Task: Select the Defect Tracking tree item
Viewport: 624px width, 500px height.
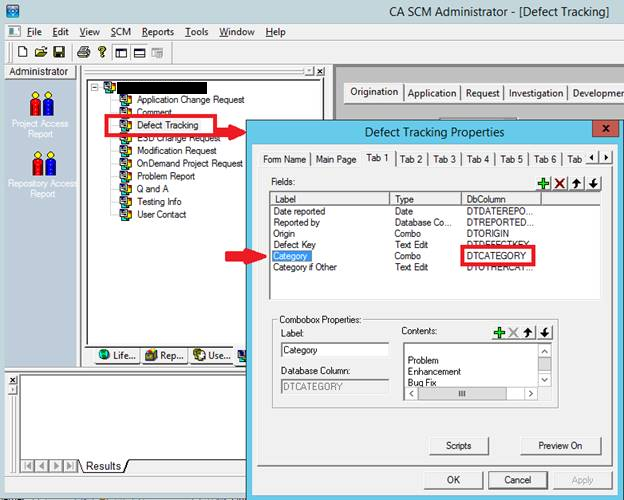Action: [x=167, y=125]
